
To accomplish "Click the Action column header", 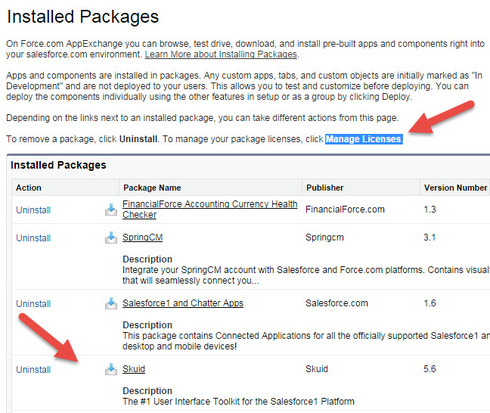I will [28, 188].
